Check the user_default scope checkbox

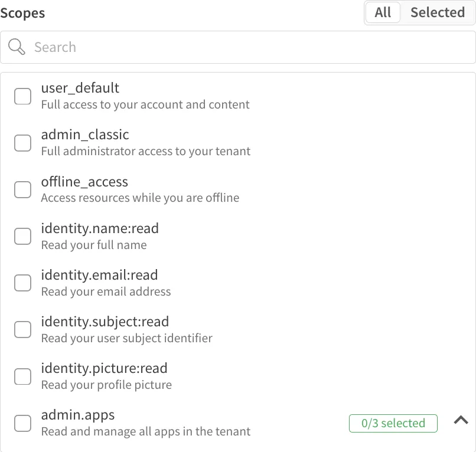22,96
